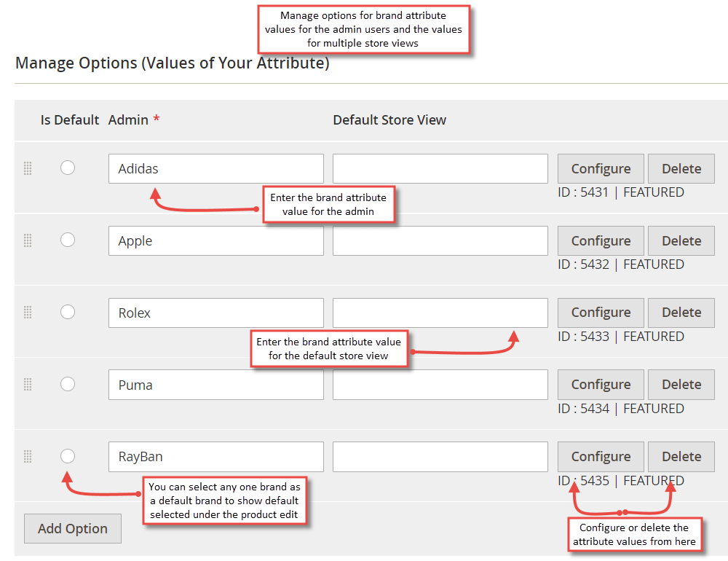
Task: Set Puma as the default brand
Action: (68, 384)
